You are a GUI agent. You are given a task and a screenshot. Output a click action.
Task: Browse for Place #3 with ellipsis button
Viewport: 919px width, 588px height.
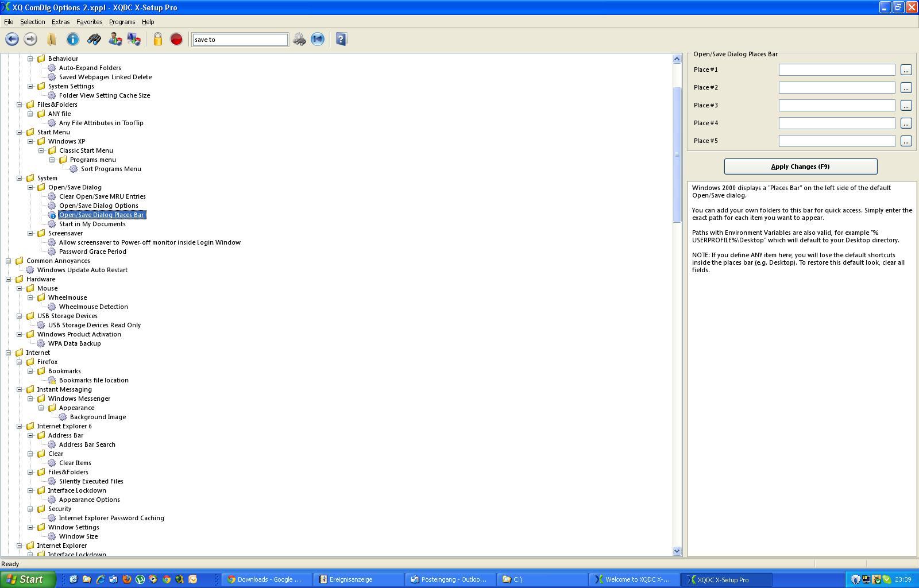tap(906, 106)
